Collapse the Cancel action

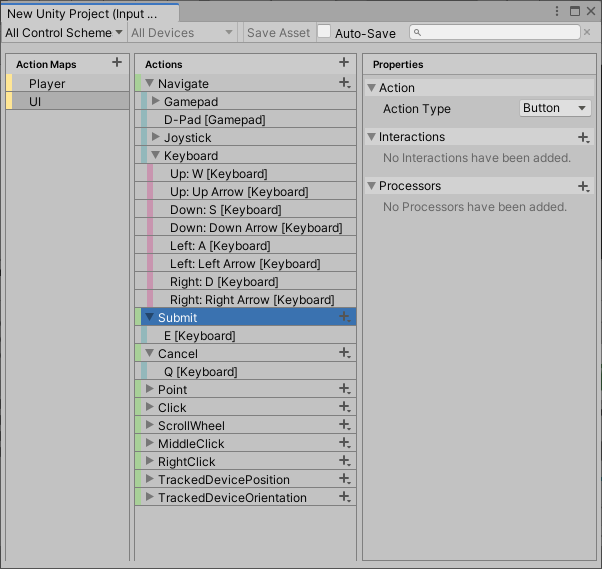point(150,353)
